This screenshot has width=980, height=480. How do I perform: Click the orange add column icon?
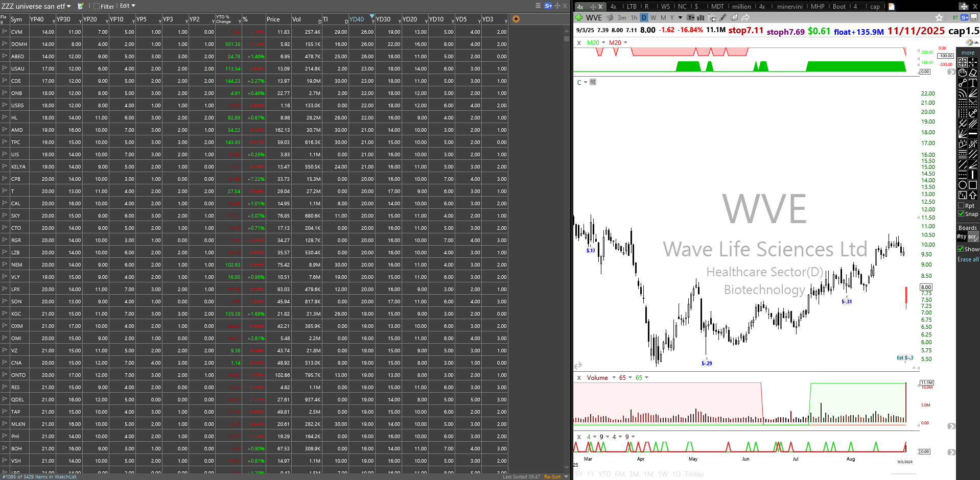point(516,19)
